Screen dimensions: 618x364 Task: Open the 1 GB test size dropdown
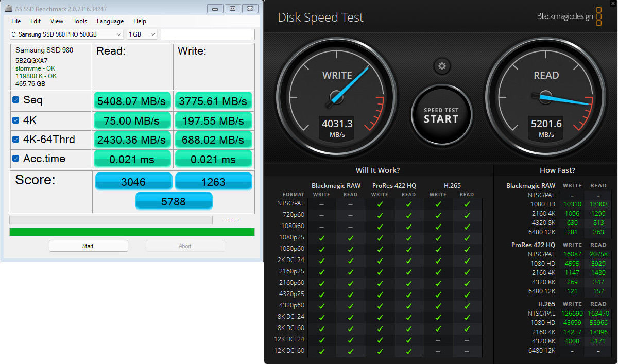[x=142, y=34]
